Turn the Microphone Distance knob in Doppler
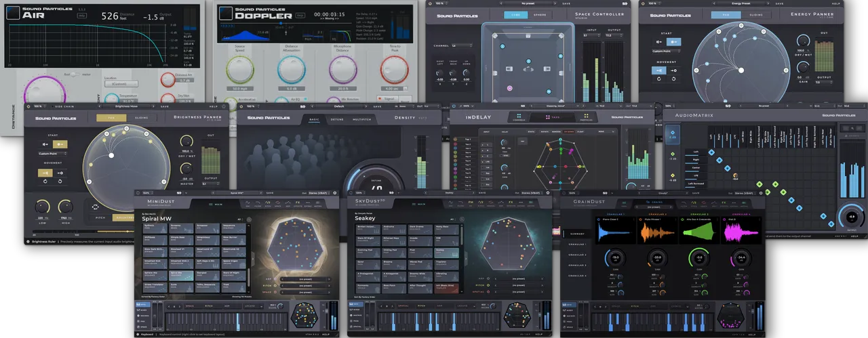The width and height of the screenshot is (868, 338). tap(343, 70)
